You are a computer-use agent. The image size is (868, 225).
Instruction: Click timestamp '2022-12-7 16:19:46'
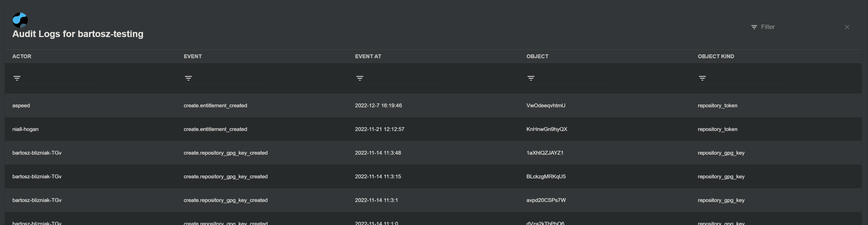378,106
